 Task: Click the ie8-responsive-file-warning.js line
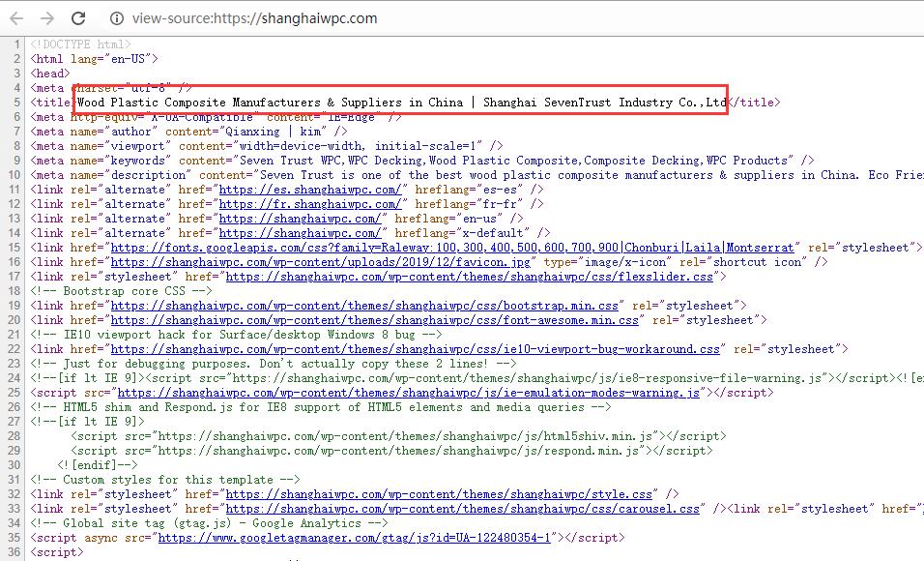point(476,378)
